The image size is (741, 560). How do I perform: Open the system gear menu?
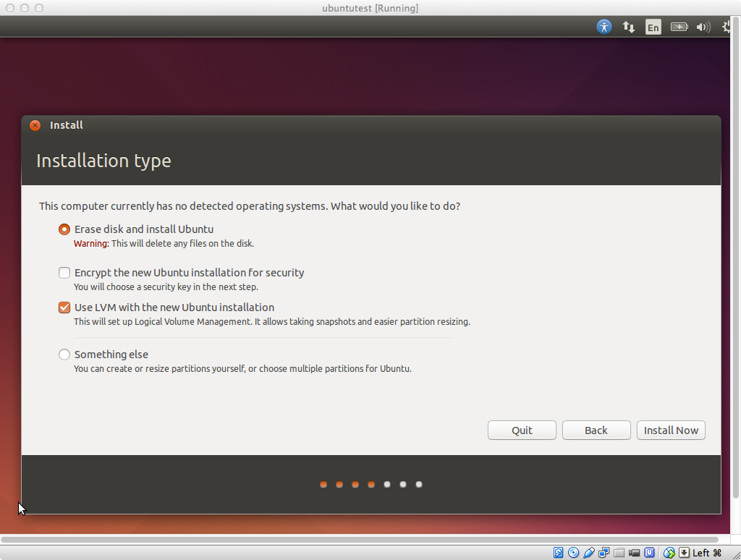(727, 27)
